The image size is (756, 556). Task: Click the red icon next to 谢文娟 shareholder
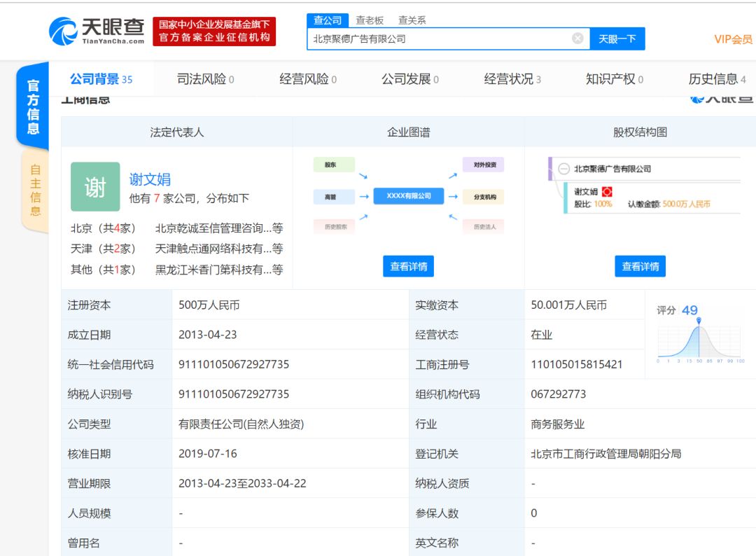tap(607, 192)
